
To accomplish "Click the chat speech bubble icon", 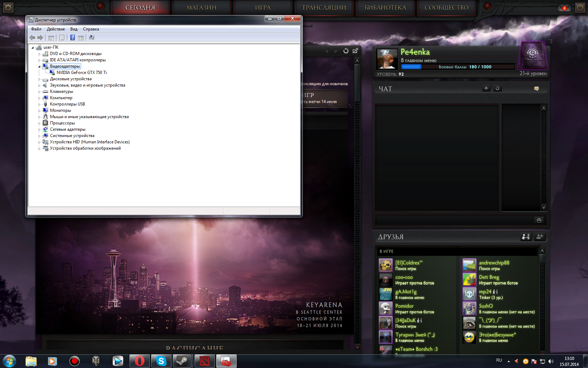I will pos(536,89).
